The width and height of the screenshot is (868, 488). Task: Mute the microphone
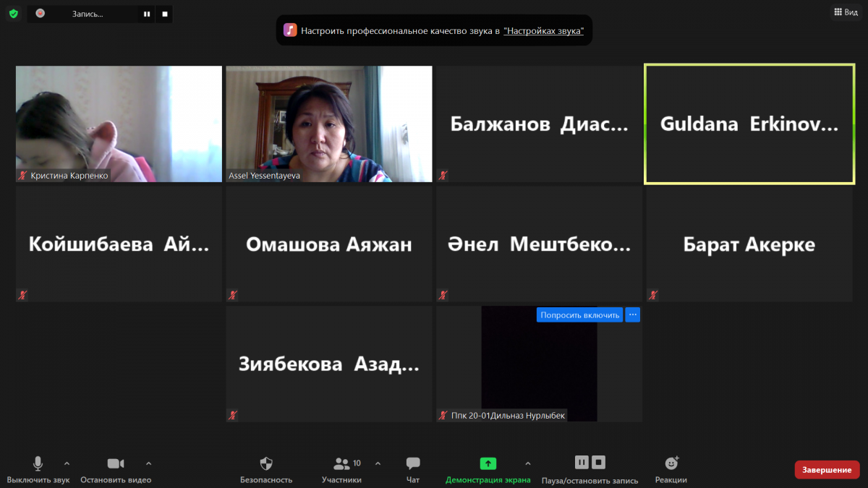point(38,464)
